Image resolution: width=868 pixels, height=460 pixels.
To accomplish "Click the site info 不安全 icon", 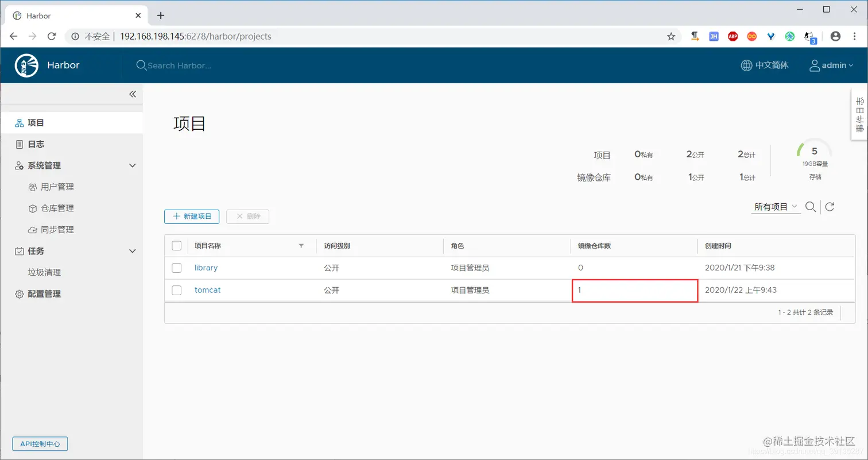I will coord(75,36).
